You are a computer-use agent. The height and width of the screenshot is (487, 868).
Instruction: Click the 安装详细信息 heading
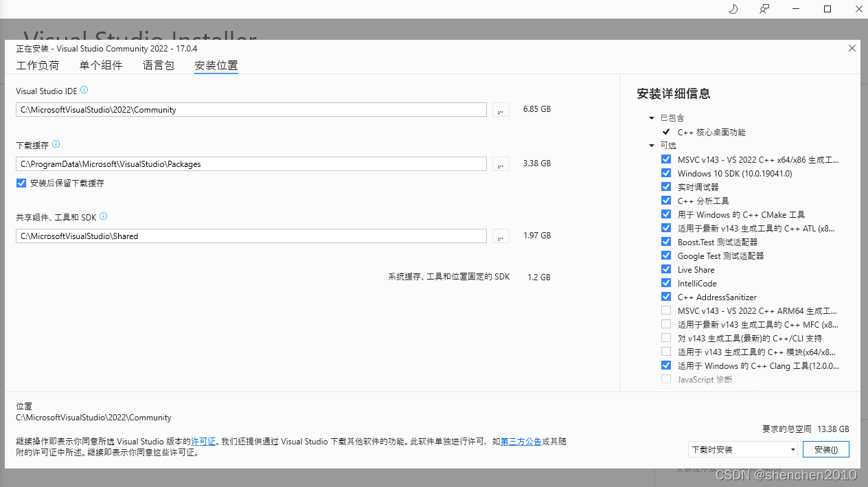click(x=674, y=93)
